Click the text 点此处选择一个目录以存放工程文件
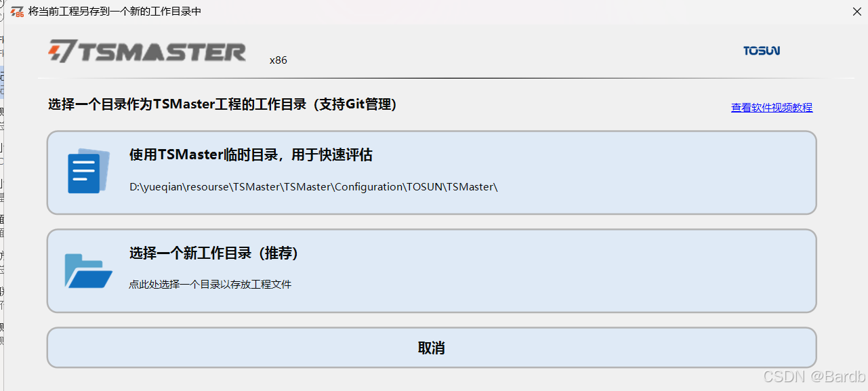The height and width of the screenshot is (391, 868). 210,285
